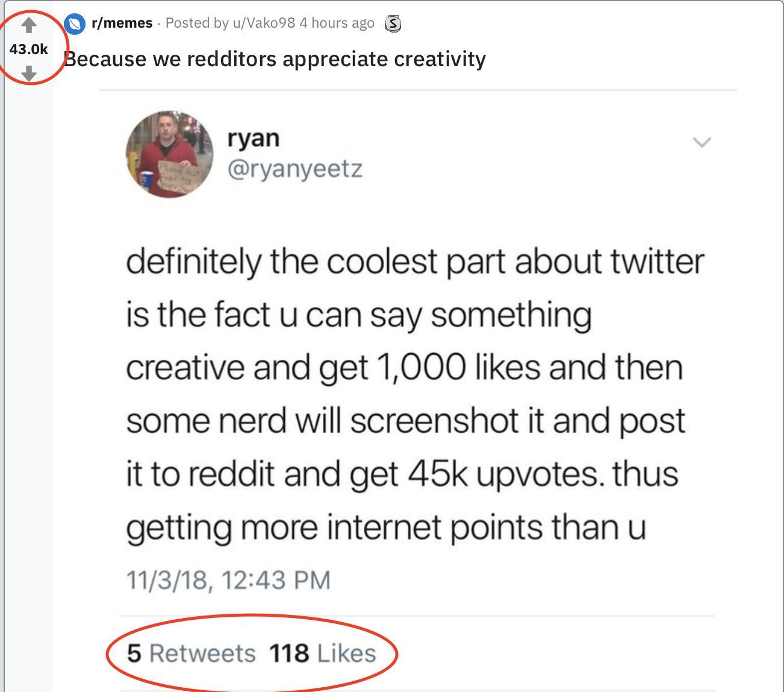This screenshot has height=692, width=784.
Task: Click the 'ryan' display name
Action: [x=254, y=138]
